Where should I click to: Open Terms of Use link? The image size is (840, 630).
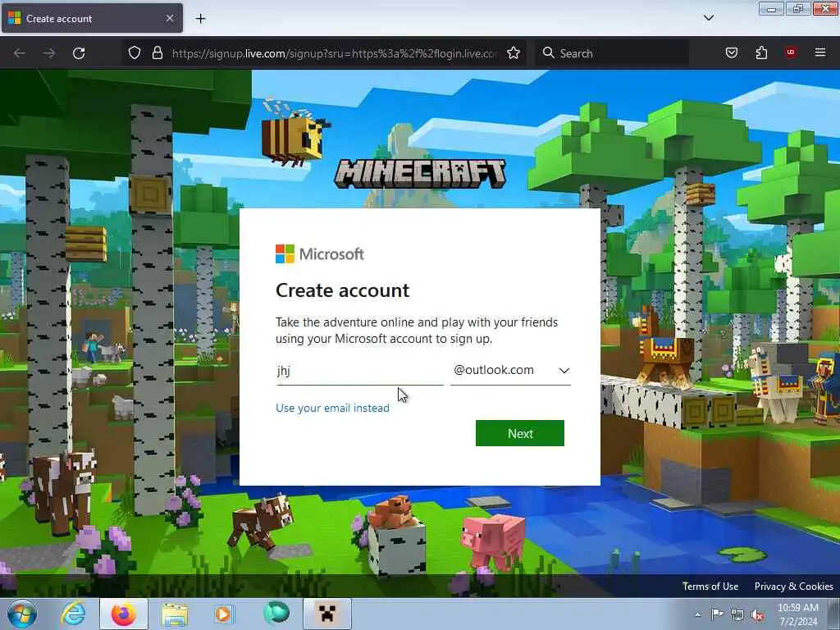[710, 586]
